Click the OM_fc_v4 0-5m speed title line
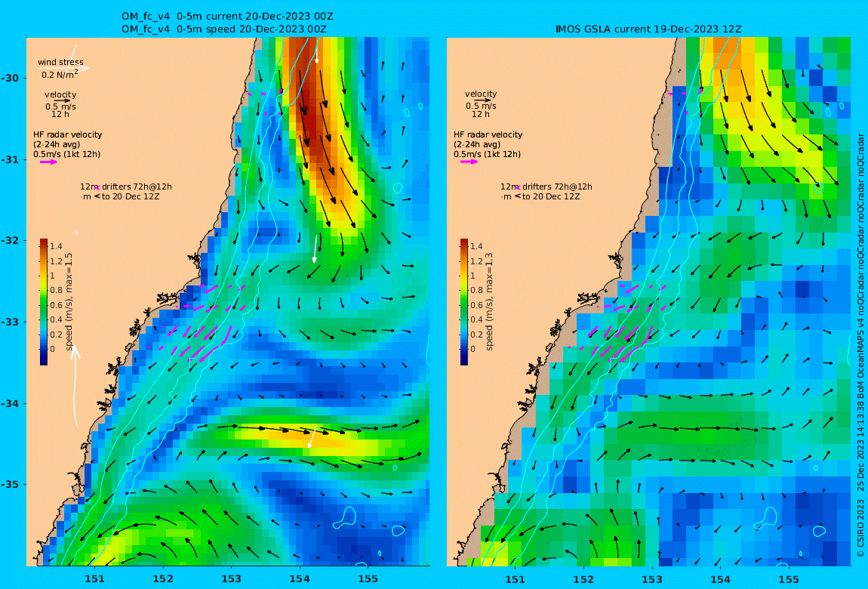 (223, 29)
